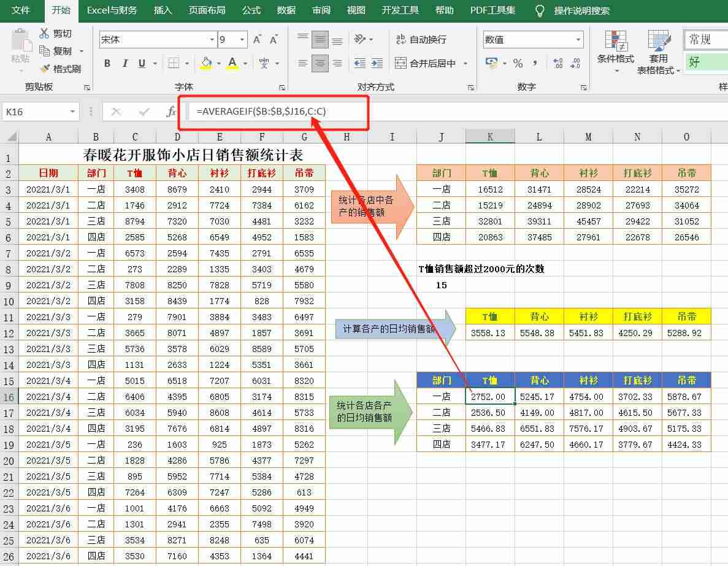Screen dimensions: 728x566
Task: Increase font size with larger A
Action: (257, 39)
